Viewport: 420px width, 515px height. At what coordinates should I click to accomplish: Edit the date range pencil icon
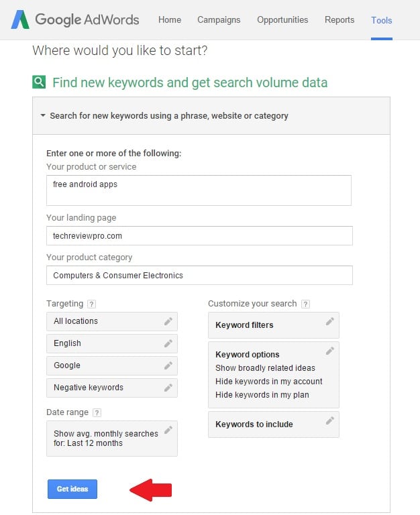168,430
